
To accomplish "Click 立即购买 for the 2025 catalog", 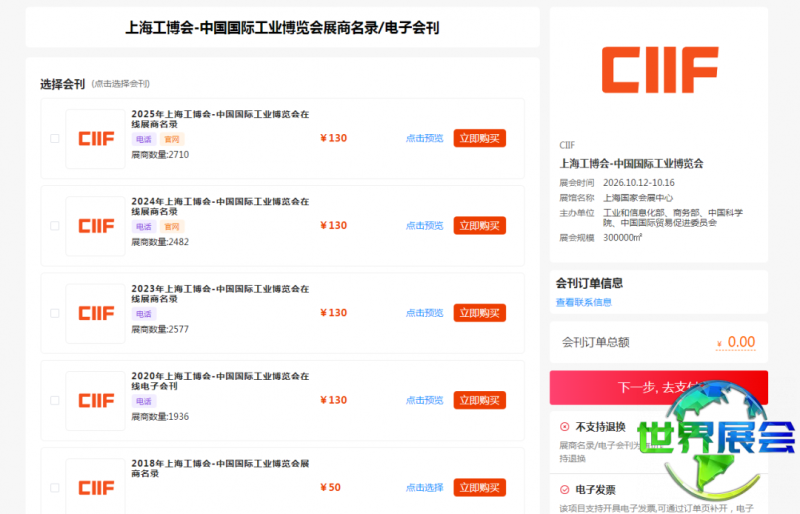I will click(479, 138).
